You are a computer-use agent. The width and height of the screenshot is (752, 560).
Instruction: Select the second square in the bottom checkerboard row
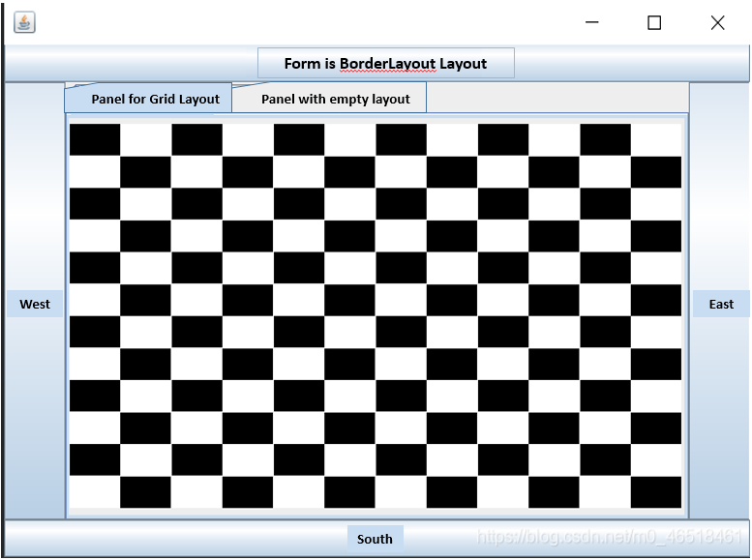(146, 491)
